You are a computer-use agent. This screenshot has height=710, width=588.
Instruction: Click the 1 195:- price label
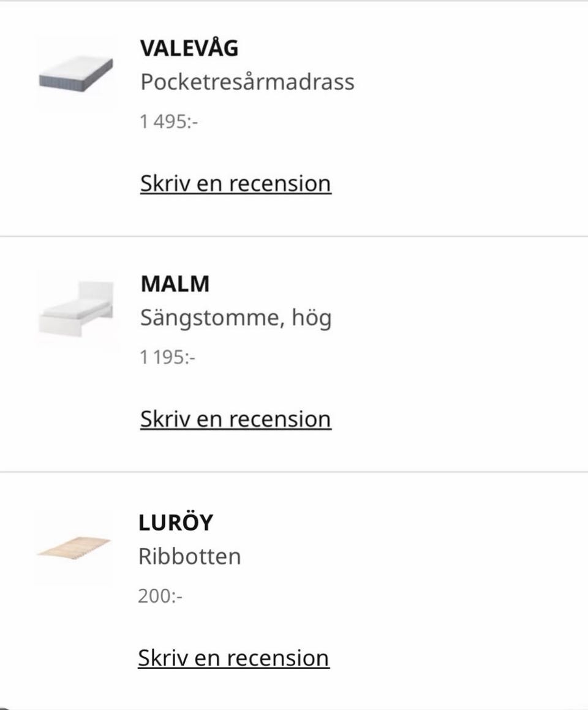point(168,357)
